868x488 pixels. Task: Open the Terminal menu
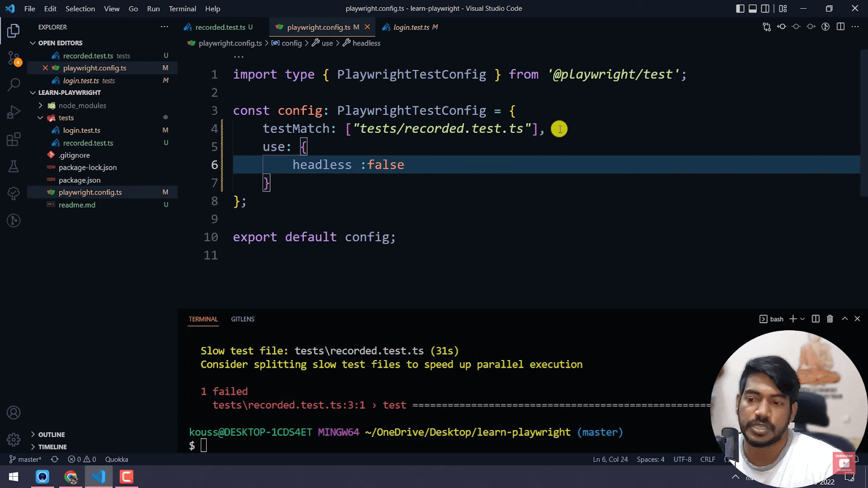(182, 9)
